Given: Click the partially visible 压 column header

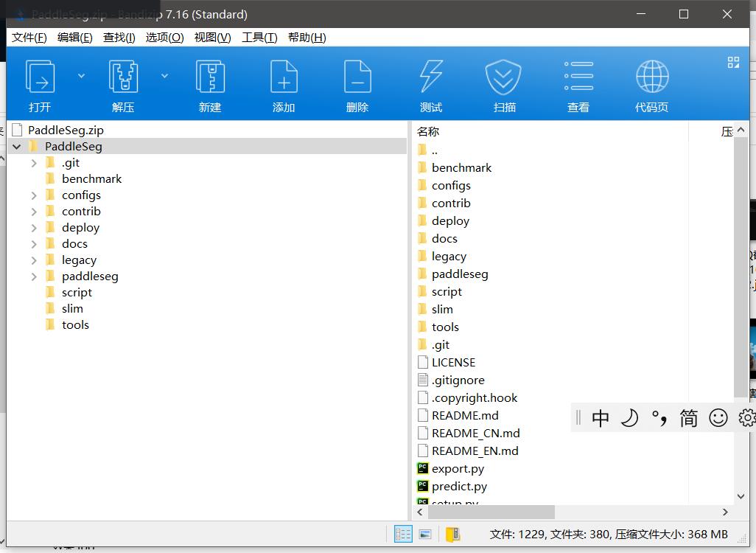Looking at the screenshot, I should [x=727, y=131].
